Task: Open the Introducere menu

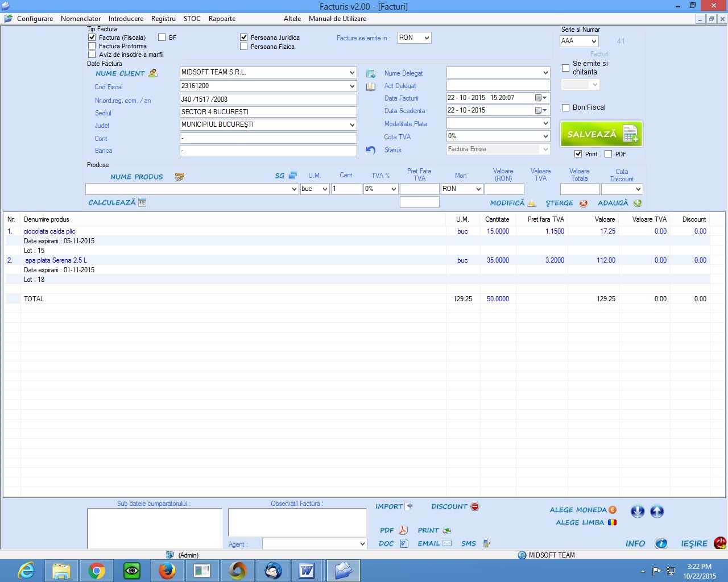Action: [x=126, y=19]
